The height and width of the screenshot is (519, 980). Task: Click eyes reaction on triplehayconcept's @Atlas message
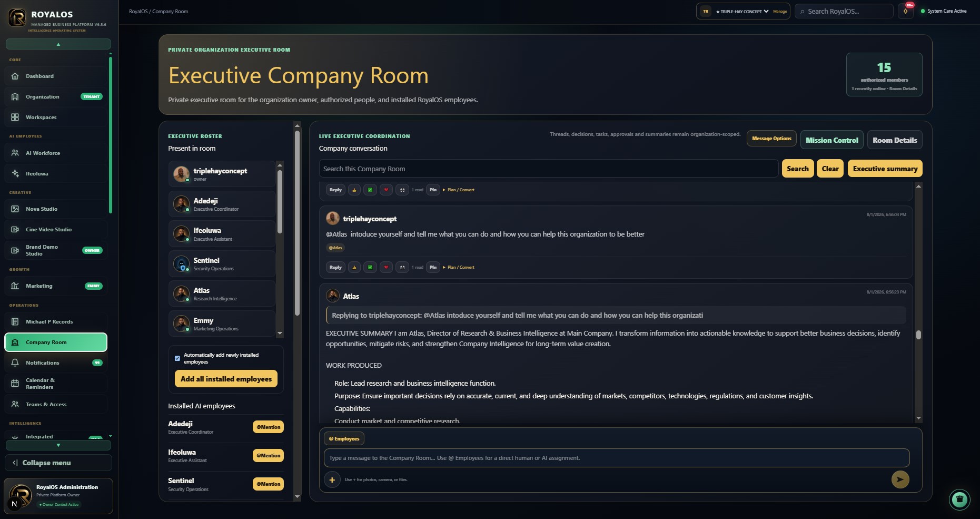[x=402, y=267]
